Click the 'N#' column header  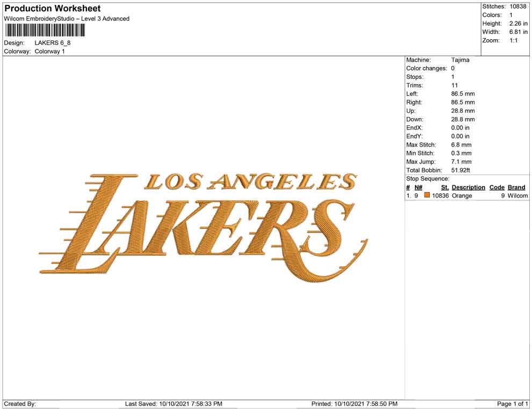click(x=418, y=187)
